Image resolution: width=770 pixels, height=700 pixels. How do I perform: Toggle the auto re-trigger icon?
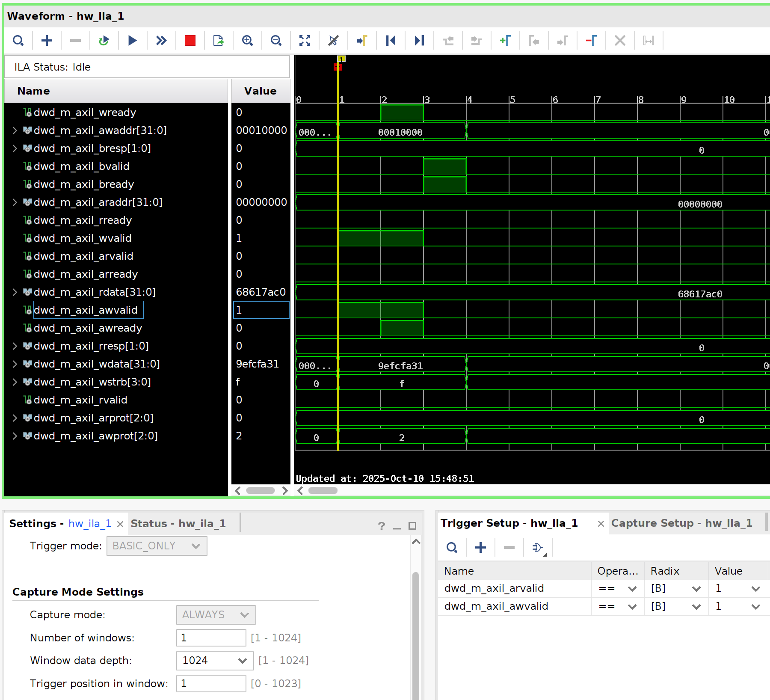click(104, 41)
